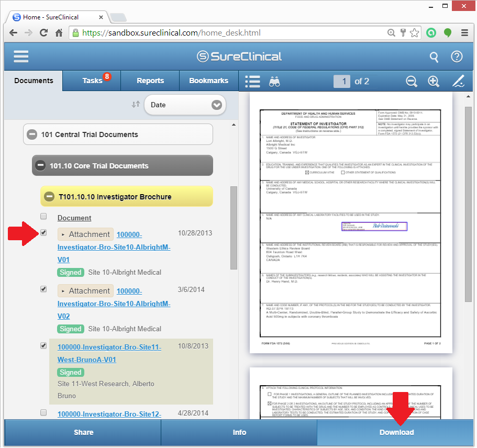This screenshot has height=448, width=477.
Task: Click the date 10/8/2013
Action: tap(193, 346)
